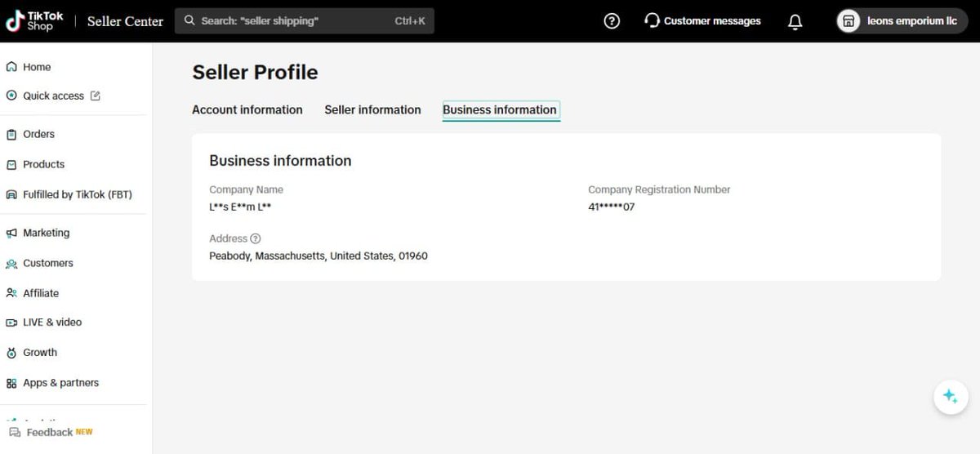Click the Seller Profile heading
980x454 pixels.
coord(255,72)
